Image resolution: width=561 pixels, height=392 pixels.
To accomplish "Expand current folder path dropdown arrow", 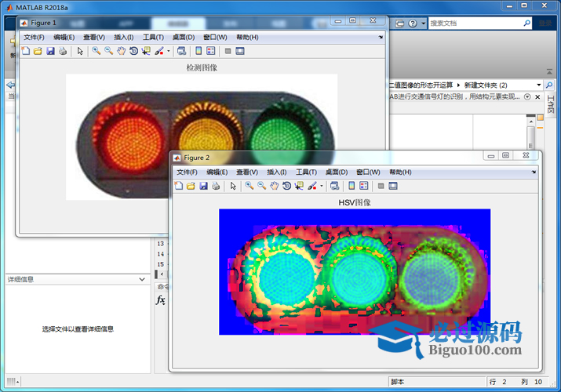I will click(539, 85).
